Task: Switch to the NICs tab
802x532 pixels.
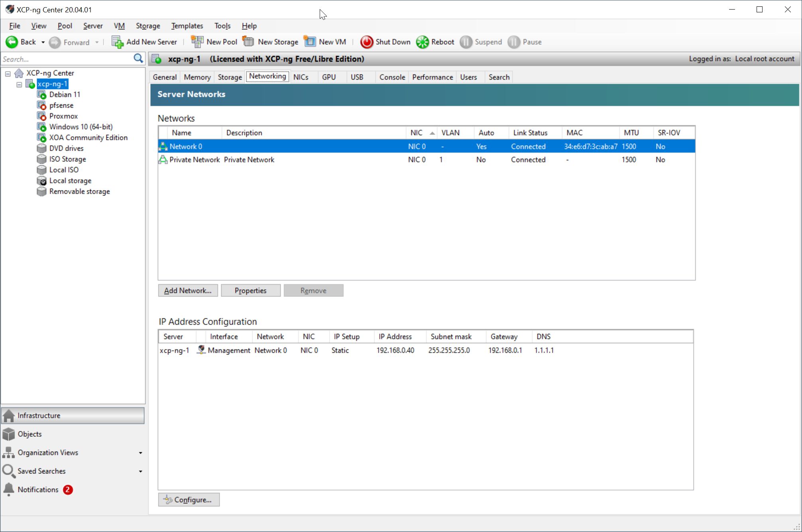Action: (301, 77)
